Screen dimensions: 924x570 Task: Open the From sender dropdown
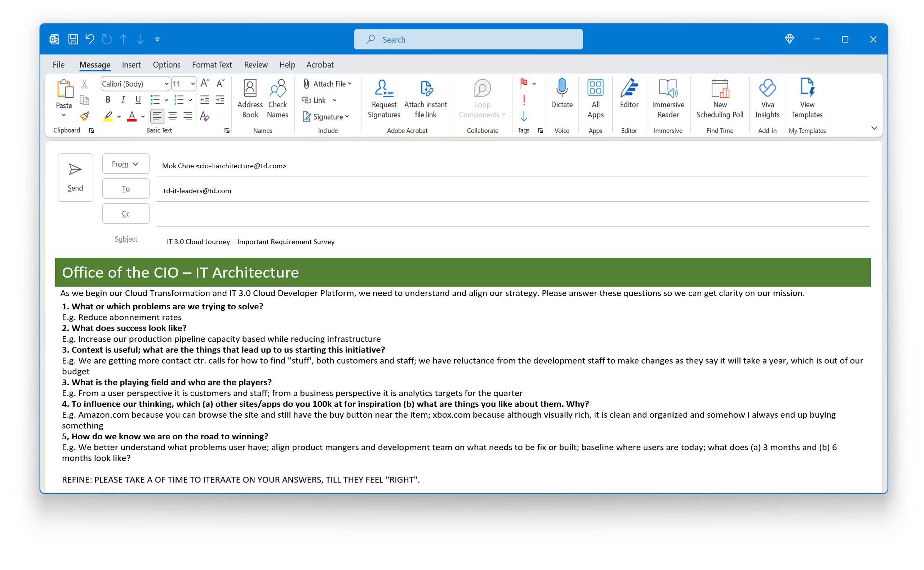click(x=126, y=164)
